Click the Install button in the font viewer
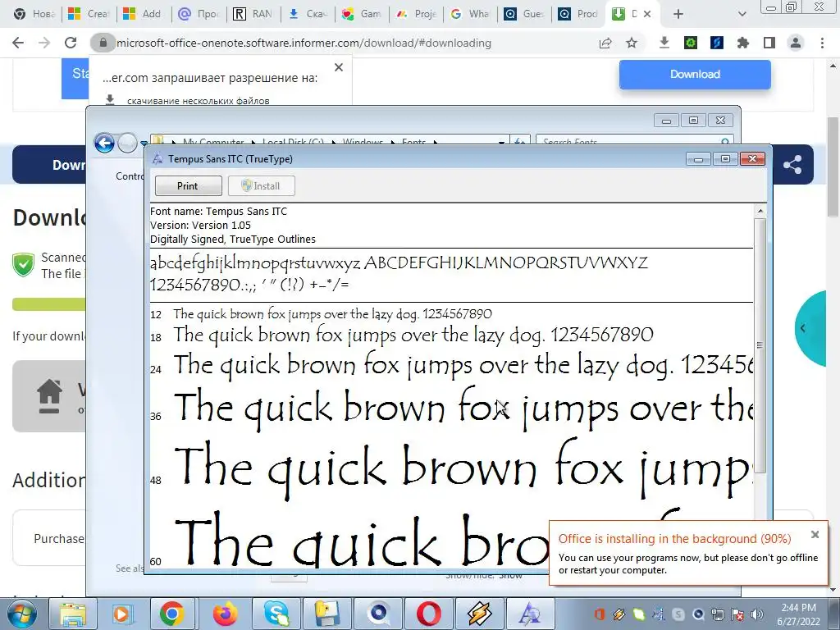The height and width of the screenshot is (630, 840). pos(262,186)
